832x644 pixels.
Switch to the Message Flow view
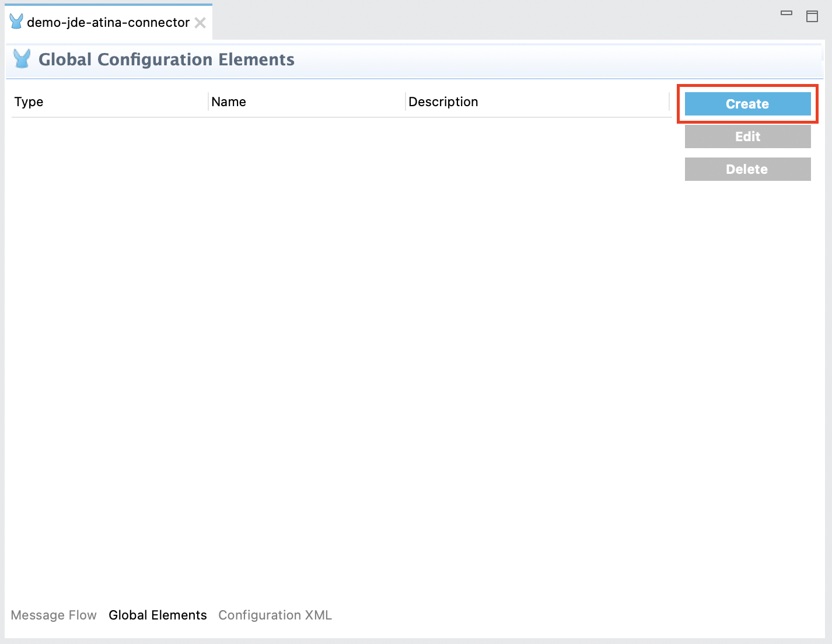coord(54,615)
